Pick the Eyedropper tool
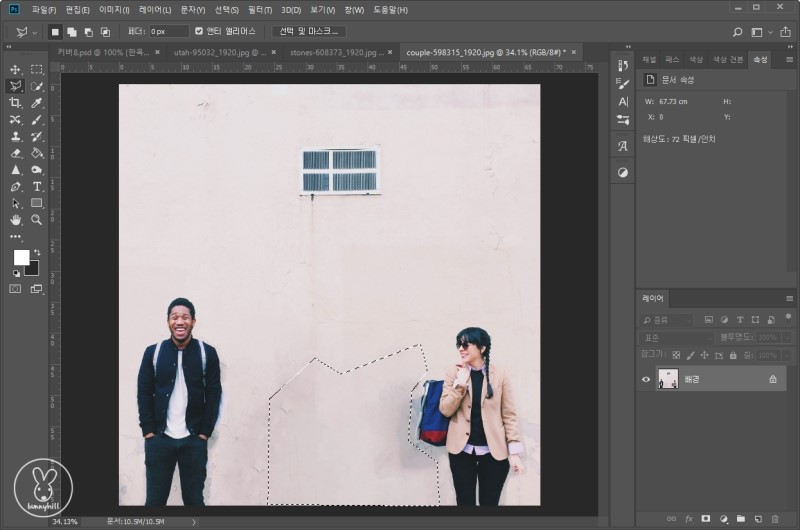 pyautogui.click(x=37, y=103)
